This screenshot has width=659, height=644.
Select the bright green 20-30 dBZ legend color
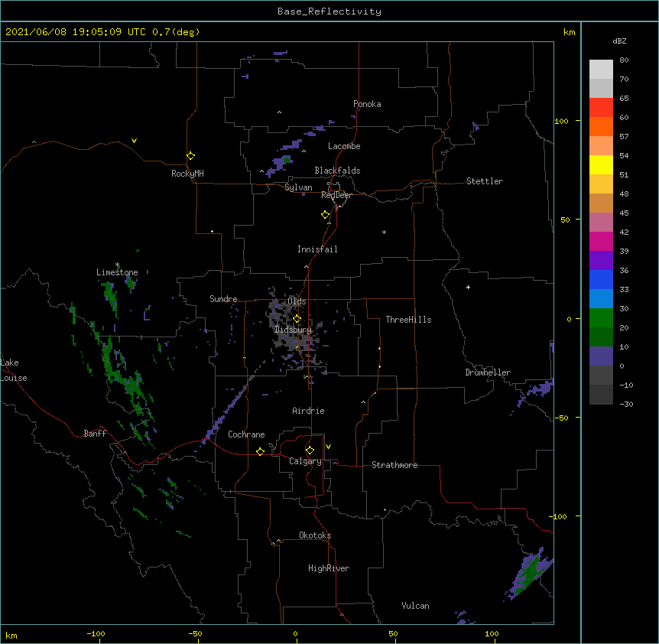point(601,318)
